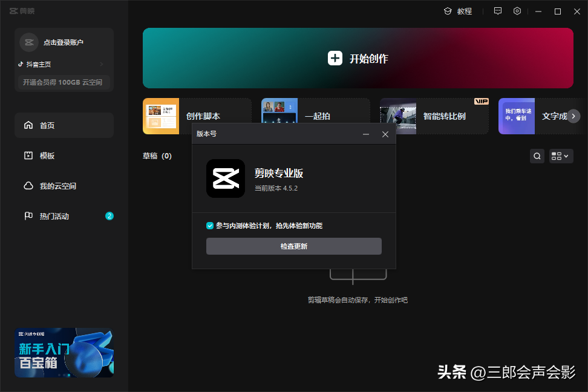Click the profile avatar to log in

[x=29, y=42]
